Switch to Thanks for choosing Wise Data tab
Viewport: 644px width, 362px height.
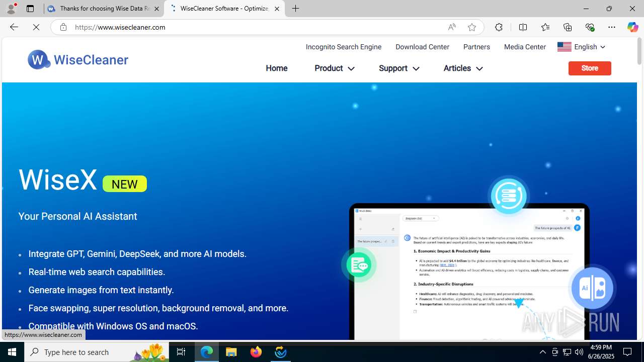point(104,9)
